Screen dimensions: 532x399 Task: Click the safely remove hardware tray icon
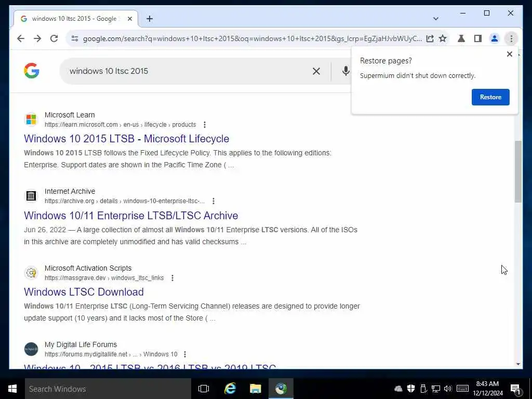click(x=423, y=389)
